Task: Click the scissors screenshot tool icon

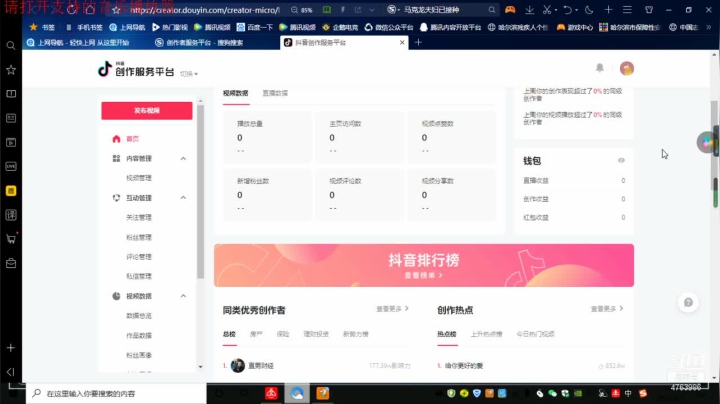Action: coord(546,10)
